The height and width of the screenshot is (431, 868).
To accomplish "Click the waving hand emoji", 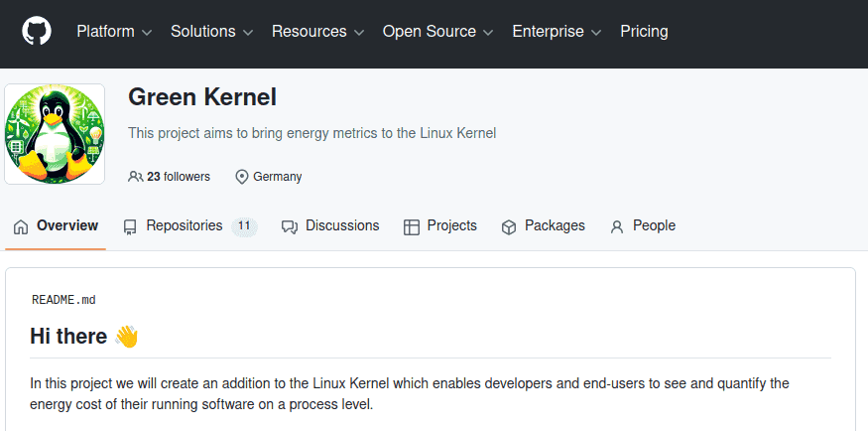I will pyautogui.click(x=126, y=337).
